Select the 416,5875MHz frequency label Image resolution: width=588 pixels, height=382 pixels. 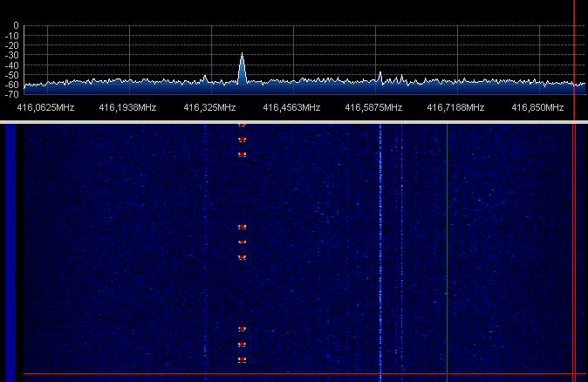coord(373,107)
